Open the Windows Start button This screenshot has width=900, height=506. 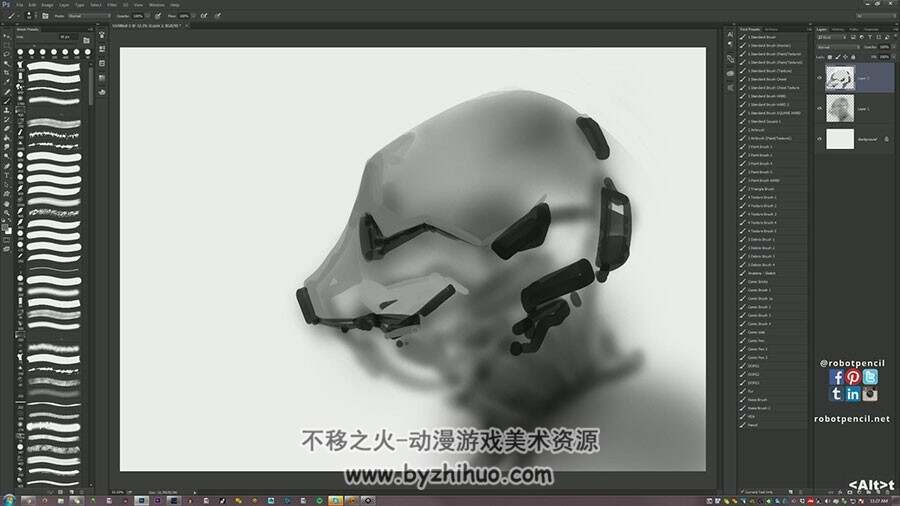9,500
